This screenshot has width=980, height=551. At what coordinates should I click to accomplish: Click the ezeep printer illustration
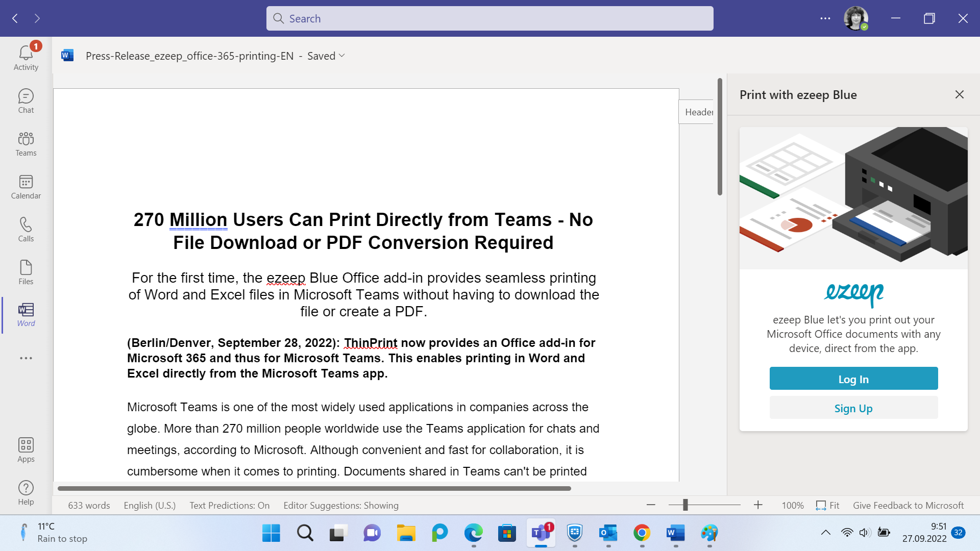click(x=853, y=198)
